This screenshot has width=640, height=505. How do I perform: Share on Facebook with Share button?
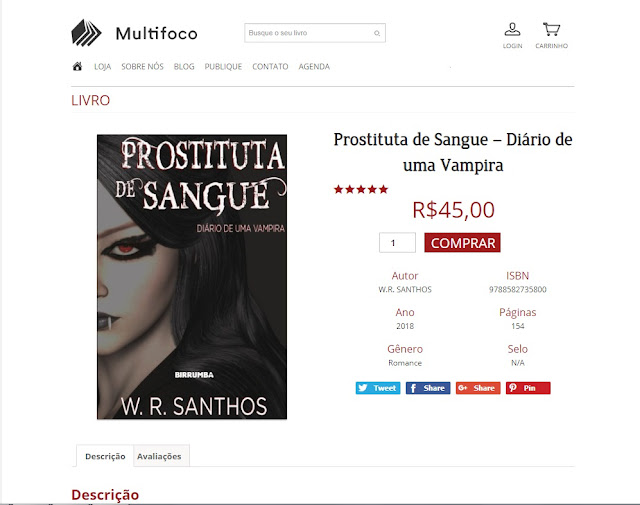428,388
